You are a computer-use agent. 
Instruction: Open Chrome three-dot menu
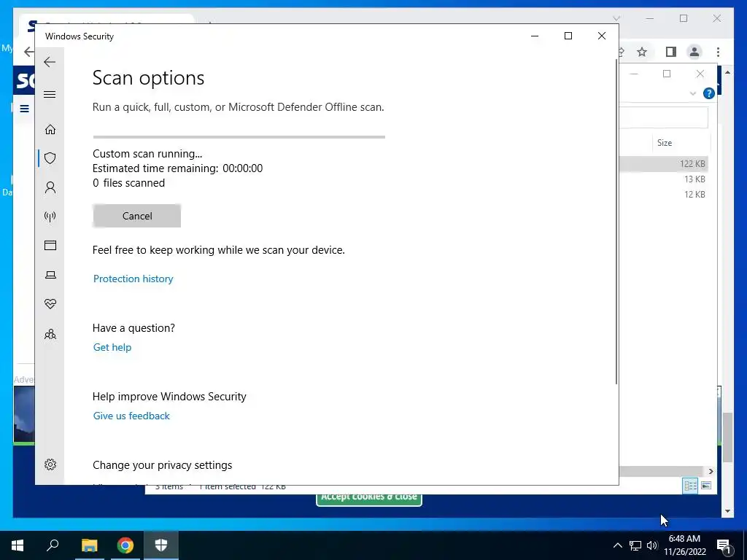pyautogui.click(x=718, y=52)
